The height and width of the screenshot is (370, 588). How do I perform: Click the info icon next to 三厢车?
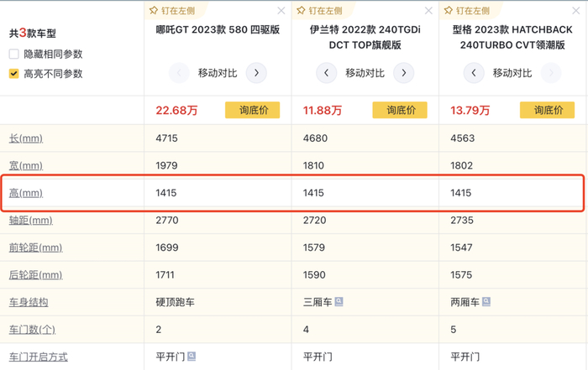click(x=338, y=302)
